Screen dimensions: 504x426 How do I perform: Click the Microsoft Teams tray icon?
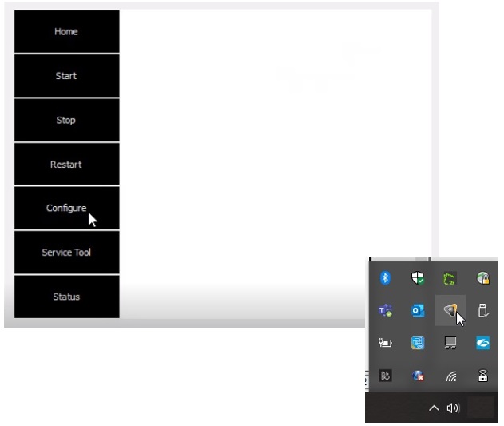385,311
